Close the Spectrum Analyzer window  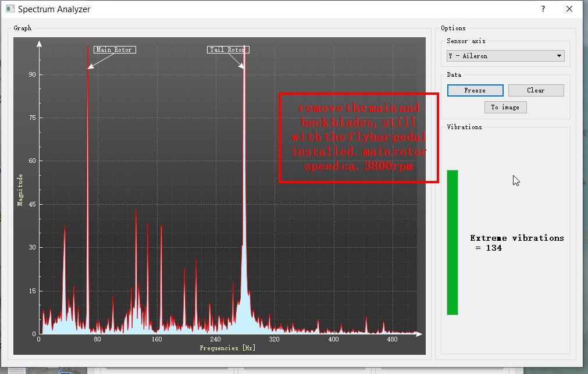[x=569, y=9]
